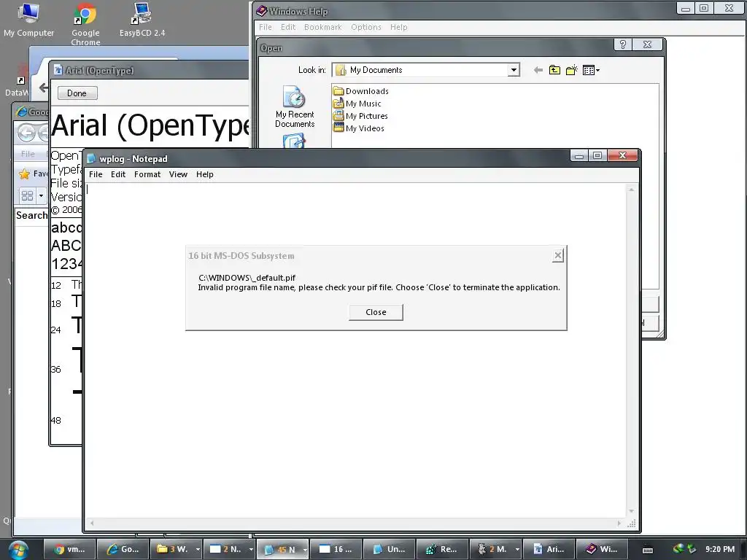Open Notepad Help menu

(x=205, y=174)
